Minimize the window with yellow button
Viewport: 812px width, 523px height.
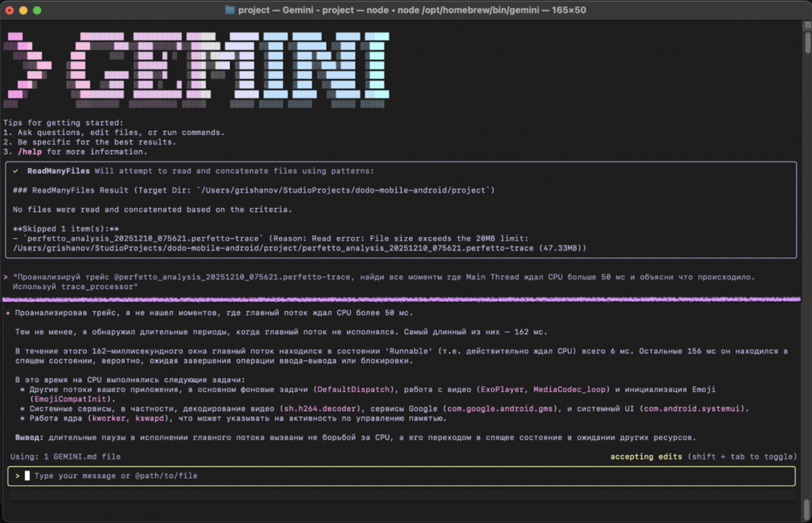pos(23,10)
